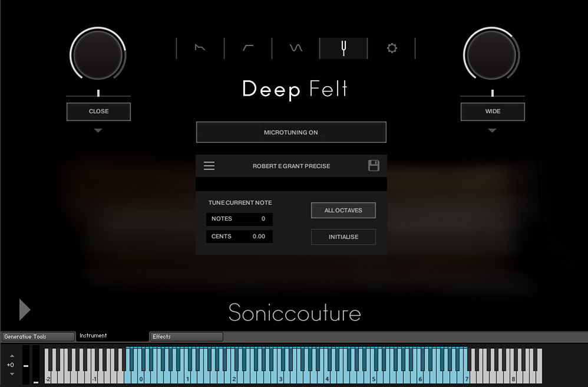Screen dimensions: 588x387
Task: Open the microtuning hamburger menu
Action: click(x=209, y=166)
